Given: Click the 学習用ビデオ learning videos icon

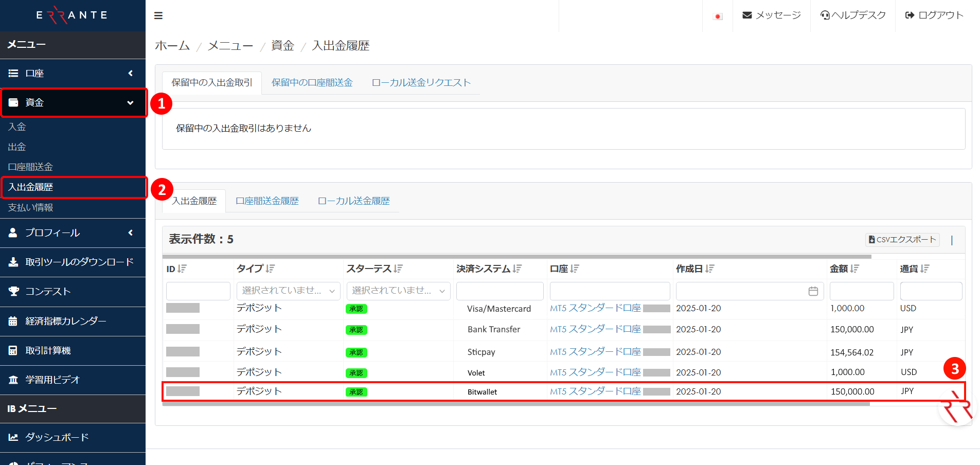Looking at the screenshot, I should click(x=14, y=380).
